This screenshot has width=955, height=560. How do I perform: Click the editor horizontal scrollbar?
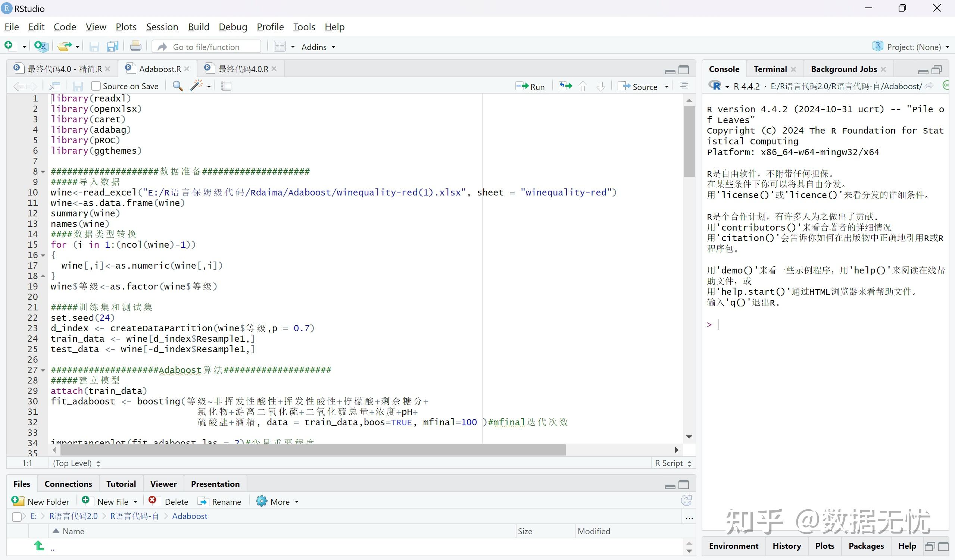[x=313, y=450]
